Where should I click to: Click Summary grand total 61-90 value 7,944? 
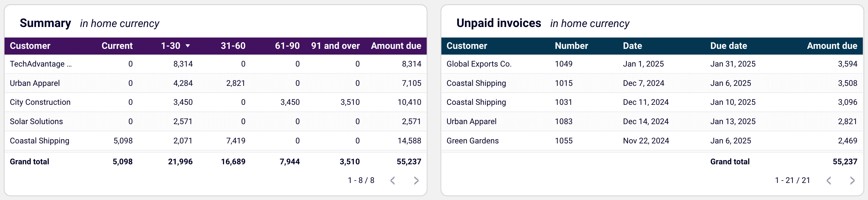pos(290,162)
